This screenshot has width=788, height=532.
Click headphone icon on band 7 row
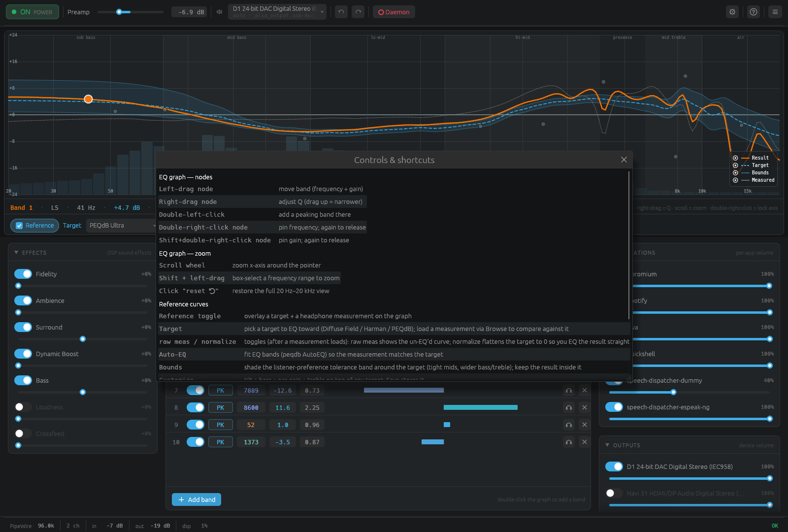[569, 391]
